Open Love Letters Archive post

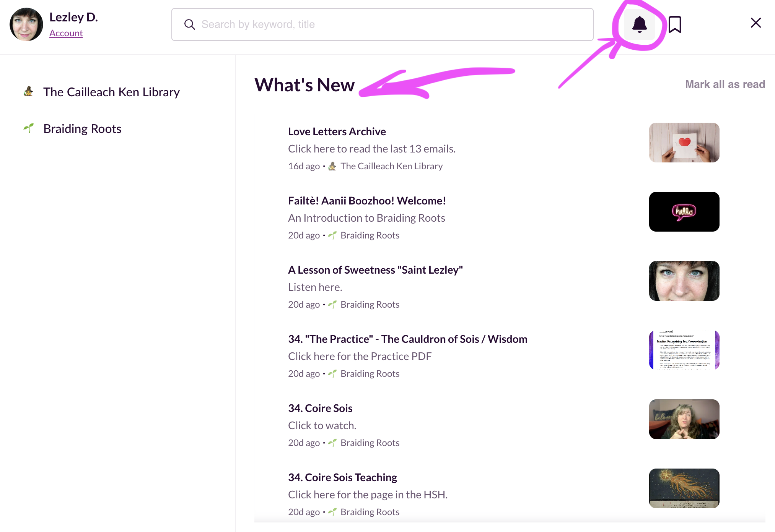[337, 131]
